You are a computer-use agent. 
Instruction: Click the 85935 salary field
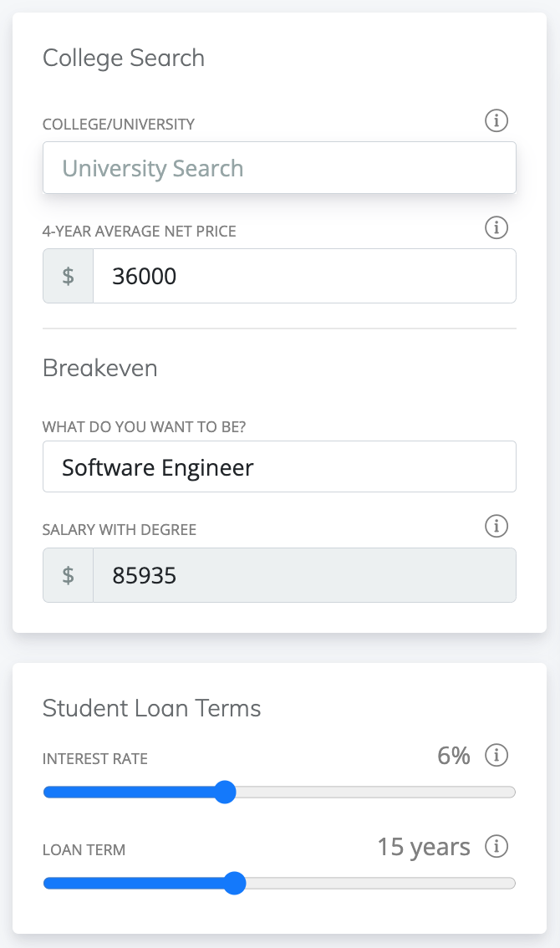[303, 575]
